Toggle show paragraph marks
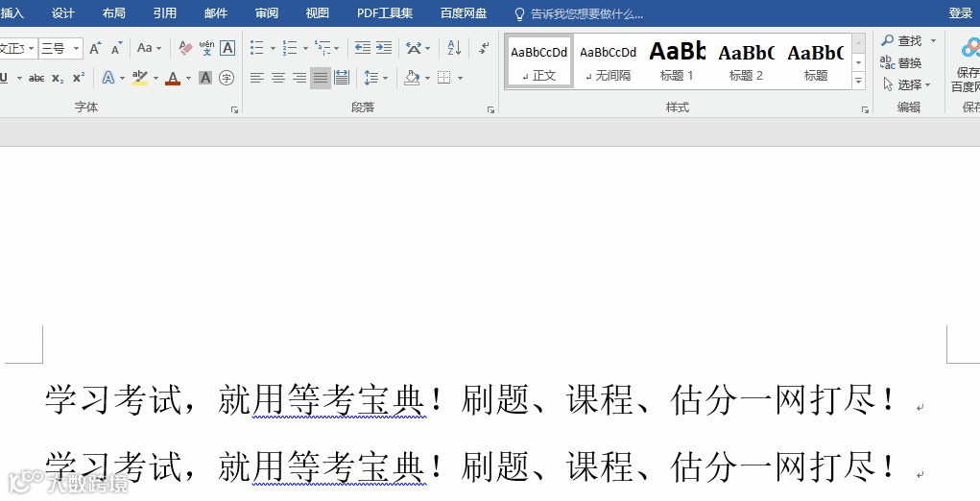980x501 pixels. [x=485, y=48]
